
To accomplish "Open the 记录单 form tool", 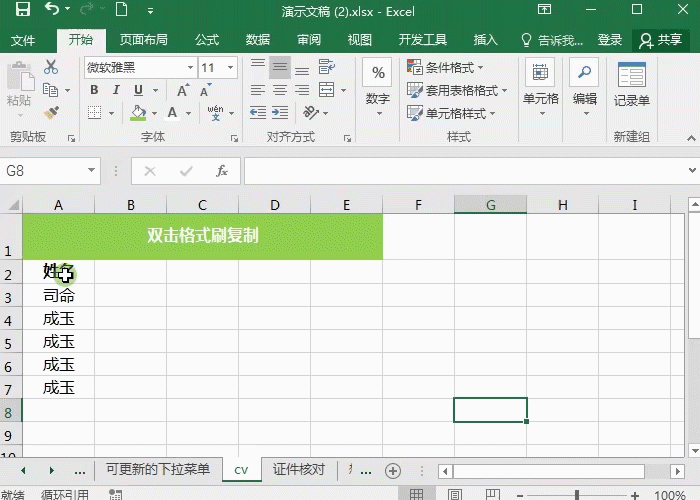I will tap(631, 85).
